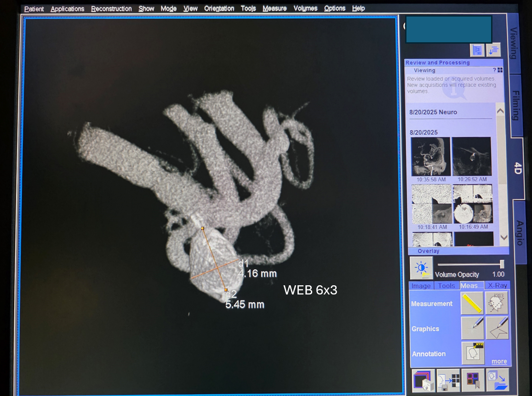Click the sort order icon above Review panel

tap(494, 50)
